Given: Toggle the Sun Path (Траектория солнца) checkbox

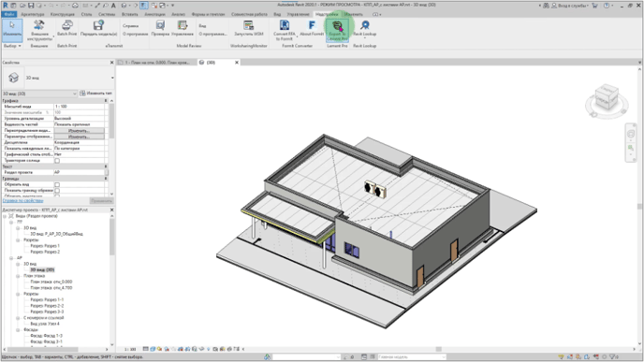Looking at the screenshot, I should point(57,161).
